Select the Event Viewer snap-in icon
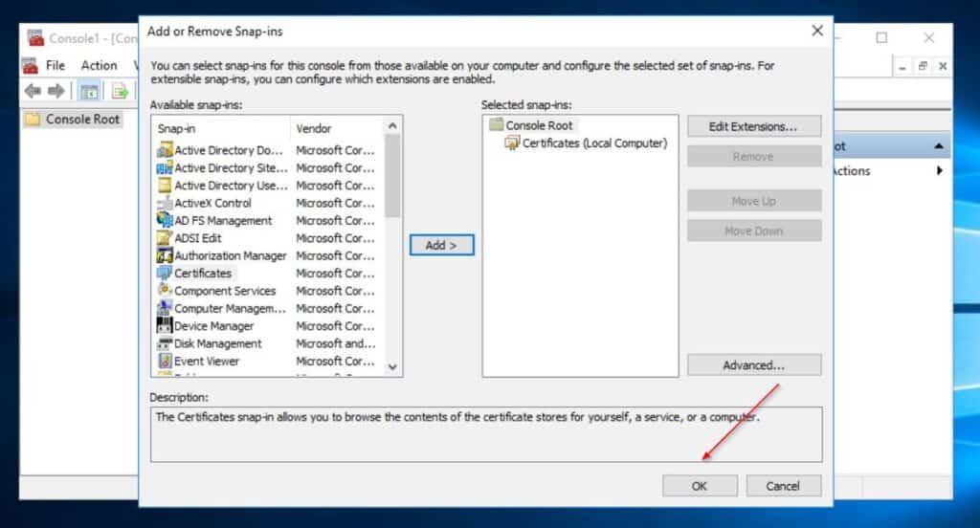980x528 pixels. click(x=165, y=361)
